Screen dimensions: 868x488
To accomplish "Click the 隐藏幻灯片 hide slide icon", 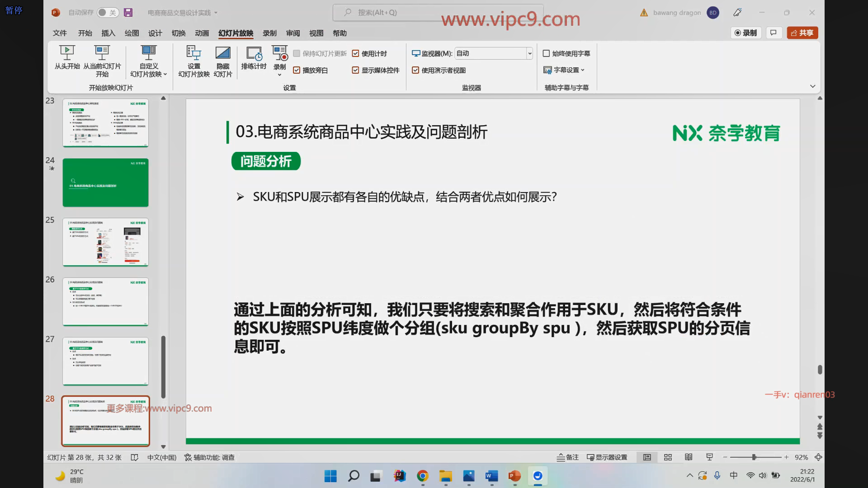I will [x=222, y=53].
